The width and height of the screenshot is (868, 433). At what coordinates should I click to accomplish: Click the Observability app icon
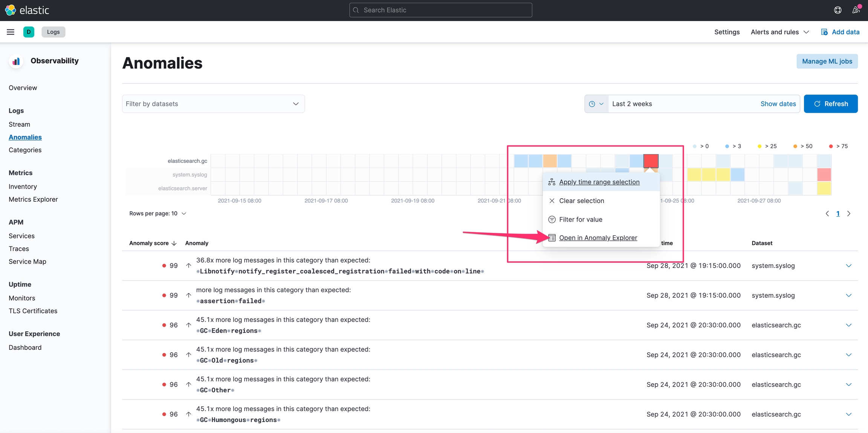[x=16, y=61]
